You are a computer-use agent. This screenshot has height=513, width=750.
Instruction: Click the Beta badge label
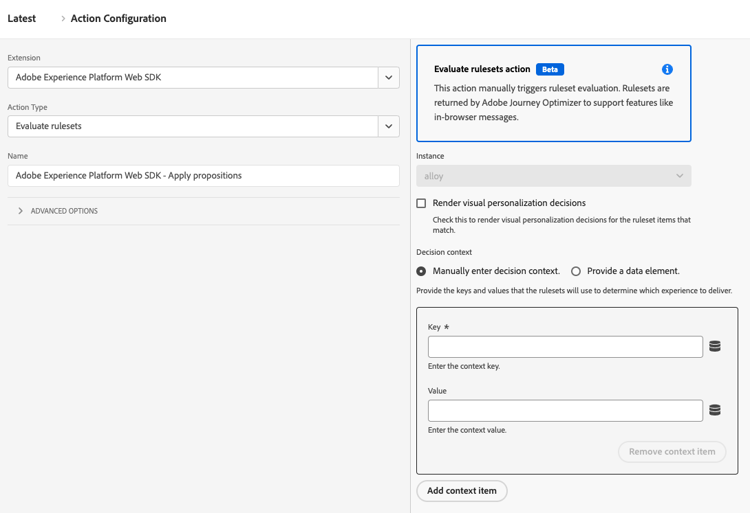click(x=550, y=69)
